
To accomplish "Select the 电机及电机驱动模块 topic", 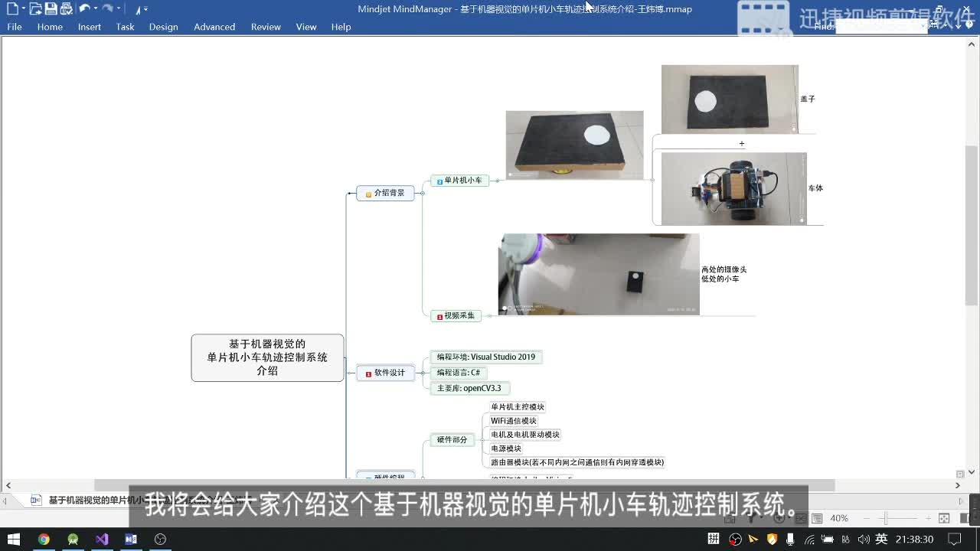I will [525, 435].
